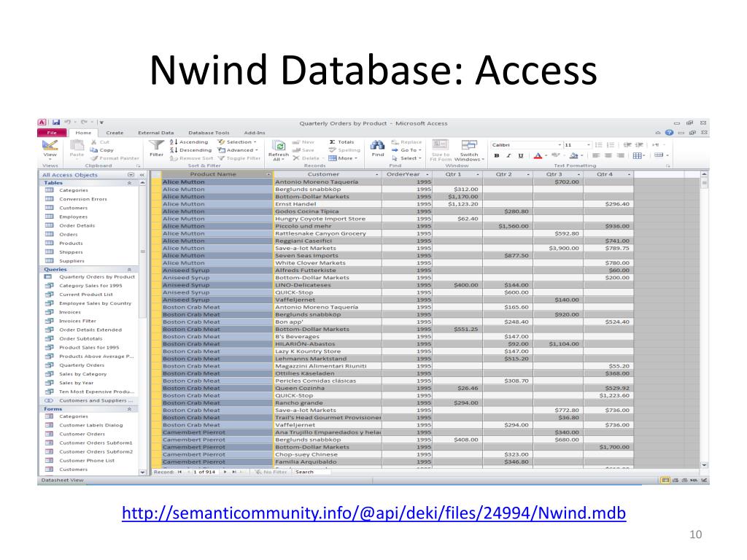Click the vertical scrollbar down arrow
Screen dimensions: 747x560
(704, 464)
